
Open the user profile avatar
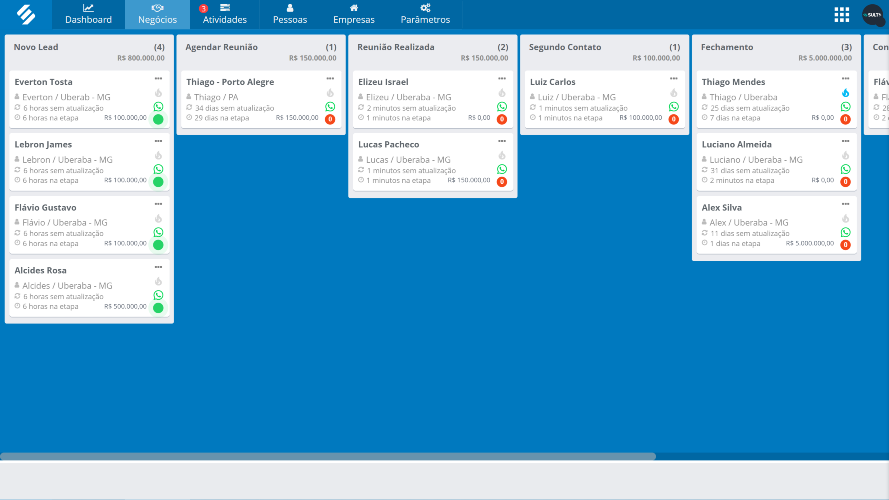coord(873,15)
